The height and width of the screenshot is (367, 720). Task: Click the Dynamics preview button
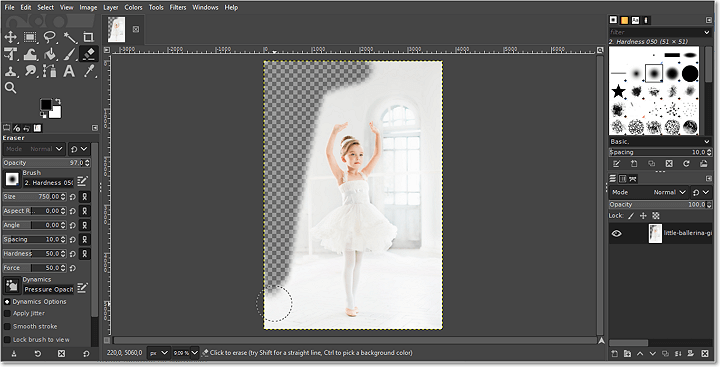tap(12, 286)
